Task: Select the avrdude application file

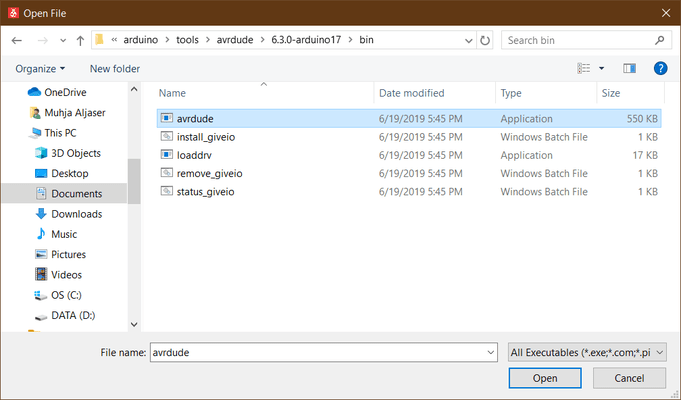Action: 409,119
